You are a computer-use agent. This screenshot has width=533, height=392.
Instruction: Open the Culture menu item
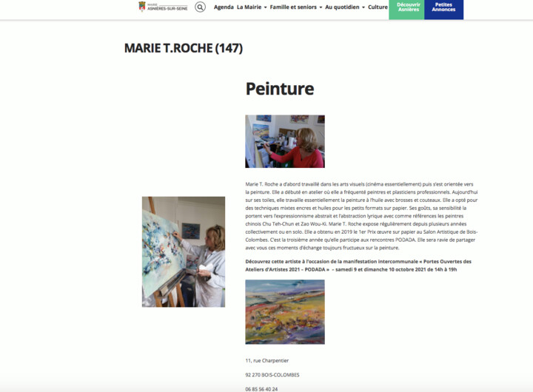tap(378, 7)
